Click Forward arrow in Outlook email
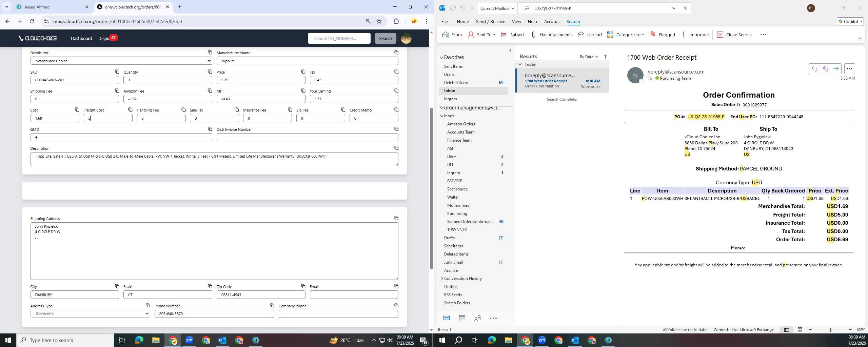Viewport: 868px width, 347px height. point(836,69)
